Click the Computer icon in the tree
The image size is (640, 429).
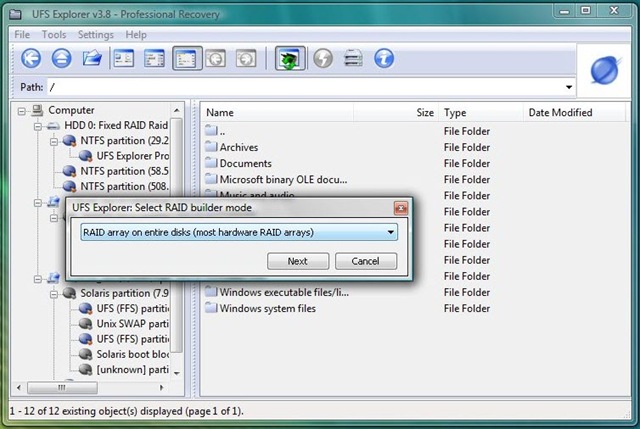(38, 110)
